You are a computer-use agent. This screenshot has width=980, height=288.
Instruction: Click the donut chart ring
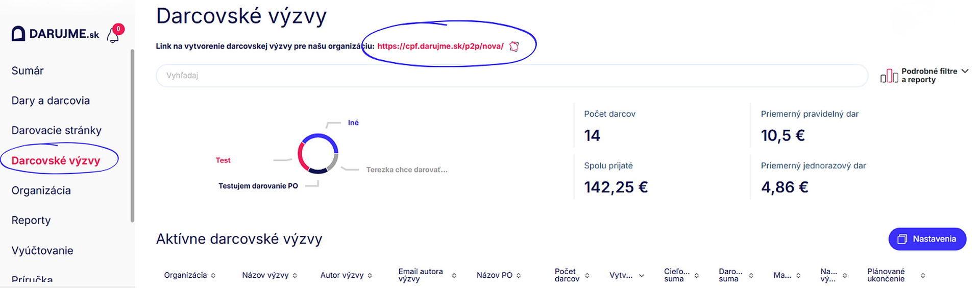point(318,154)
